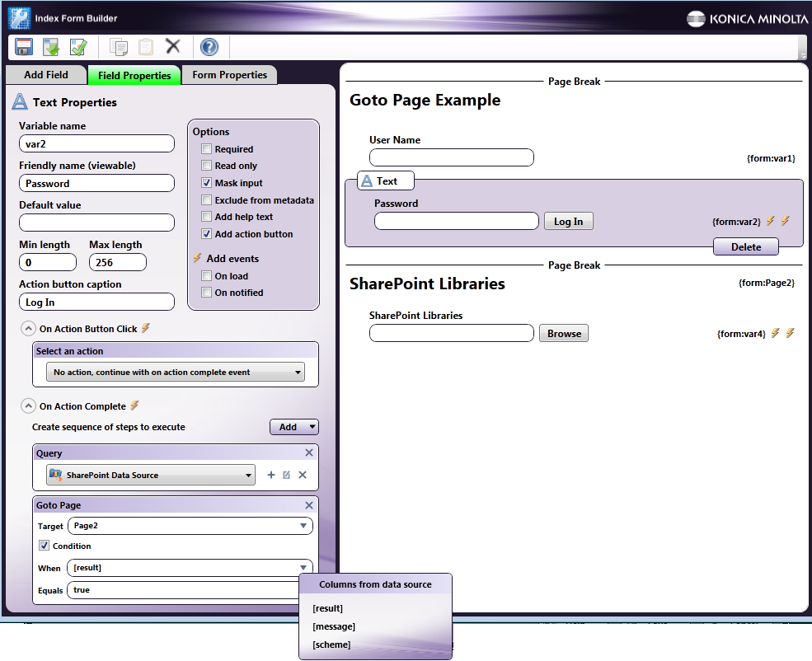Open the Select an action dropdown
Screen dimensions: 812x661
click(x=175, y=373)
